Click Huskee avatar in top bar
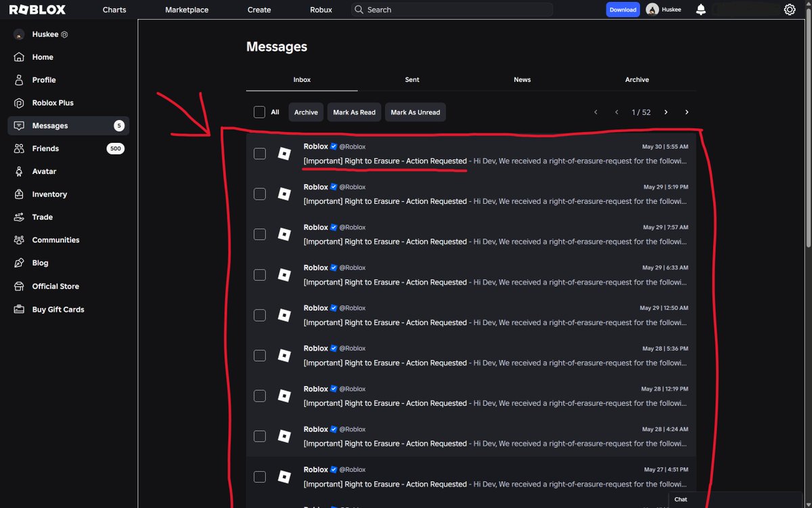This screenshot has height=508, width=812. 652,9
